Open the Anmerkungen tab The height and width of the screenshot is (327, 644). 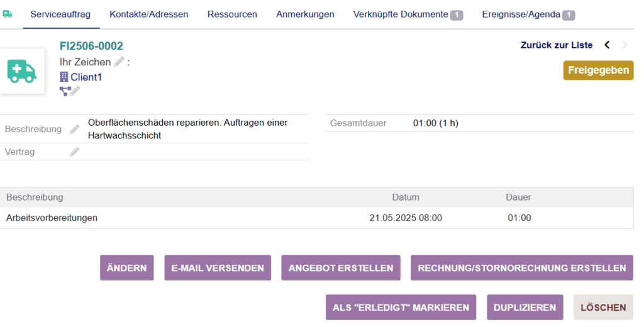coord(305,14)
